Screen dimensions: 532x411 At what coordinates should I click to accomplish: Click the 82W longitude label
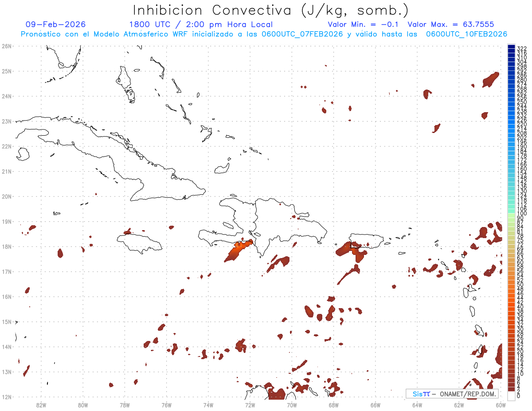click(x=41, y=405)
